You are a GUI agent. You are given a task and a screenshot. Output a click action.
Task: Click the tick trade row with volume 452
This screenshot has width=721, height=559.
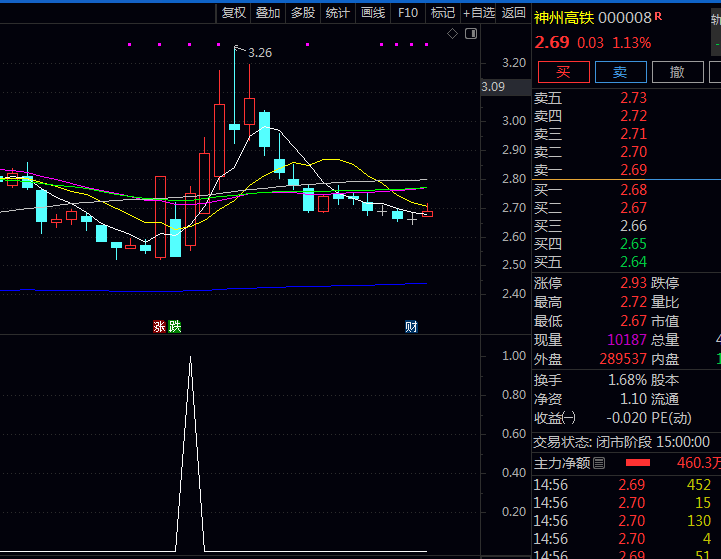pos(626,485)
